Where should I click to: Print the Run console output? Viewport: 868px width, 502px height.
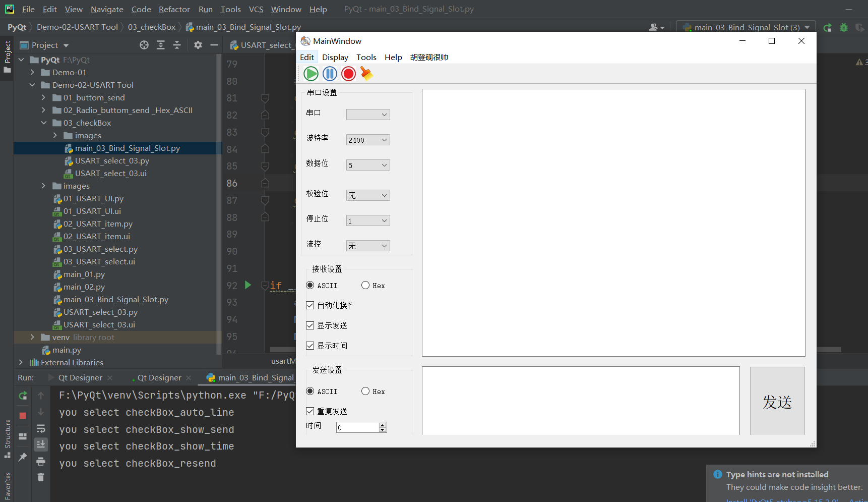point(41,461)
